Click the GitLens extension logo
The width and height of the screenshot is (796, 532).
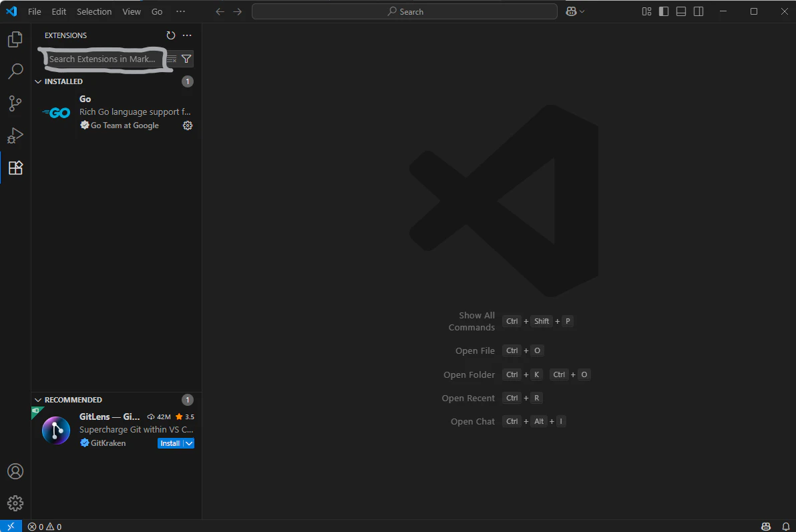click(x=56, y=431)
